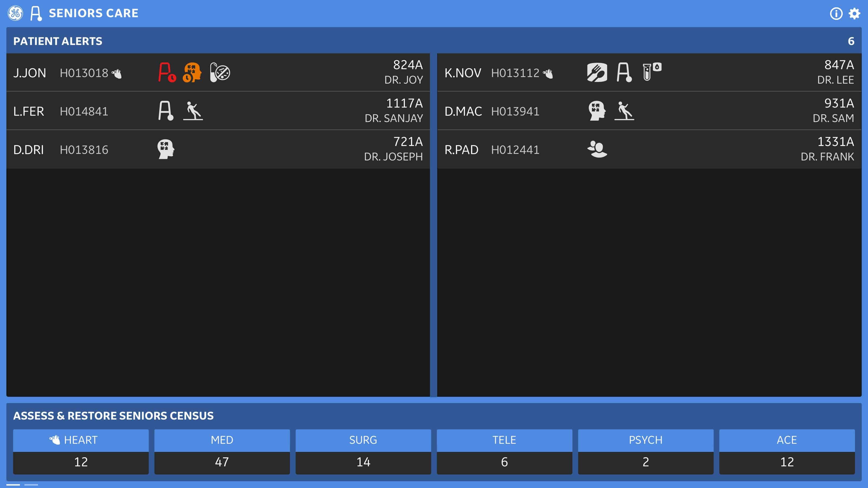Click the Patient Alerts count 6
Screen dimensions: 868x488
(x=851, y=41)
